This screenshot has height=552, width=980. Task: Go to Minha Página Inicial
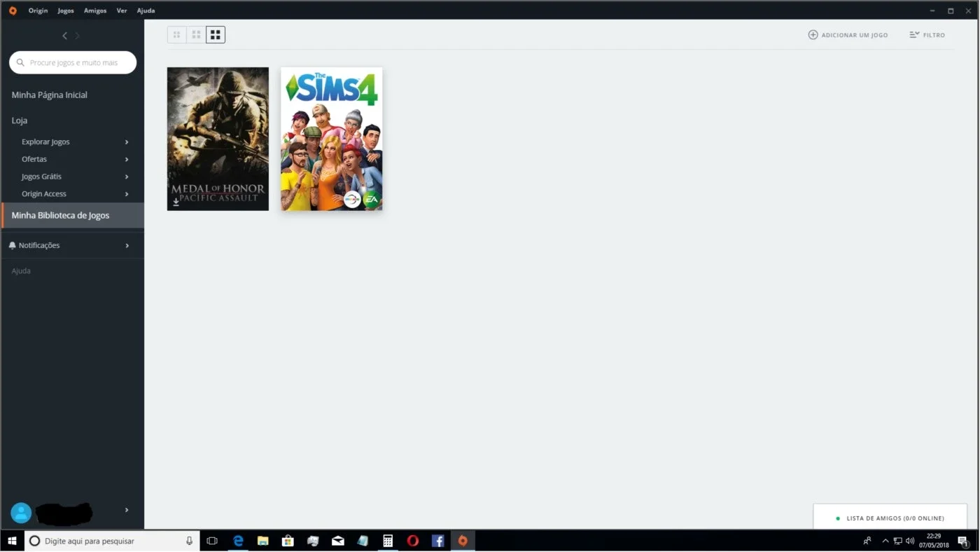(x=50, y=95)
